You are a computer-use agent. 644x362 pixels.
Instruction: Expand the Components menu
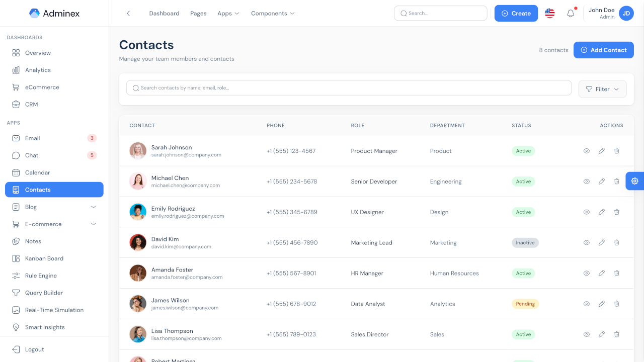[273, 14]
